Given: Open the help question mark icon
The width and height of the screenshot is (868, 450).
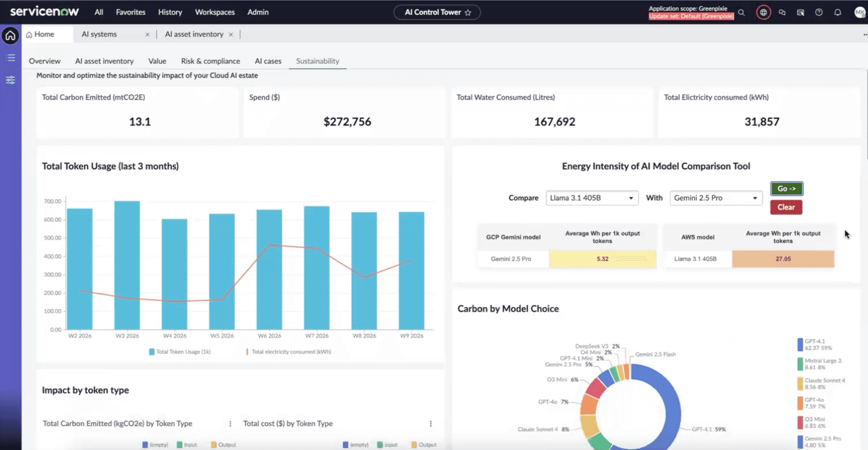Looking at the screenshot, I should point(819,12).
